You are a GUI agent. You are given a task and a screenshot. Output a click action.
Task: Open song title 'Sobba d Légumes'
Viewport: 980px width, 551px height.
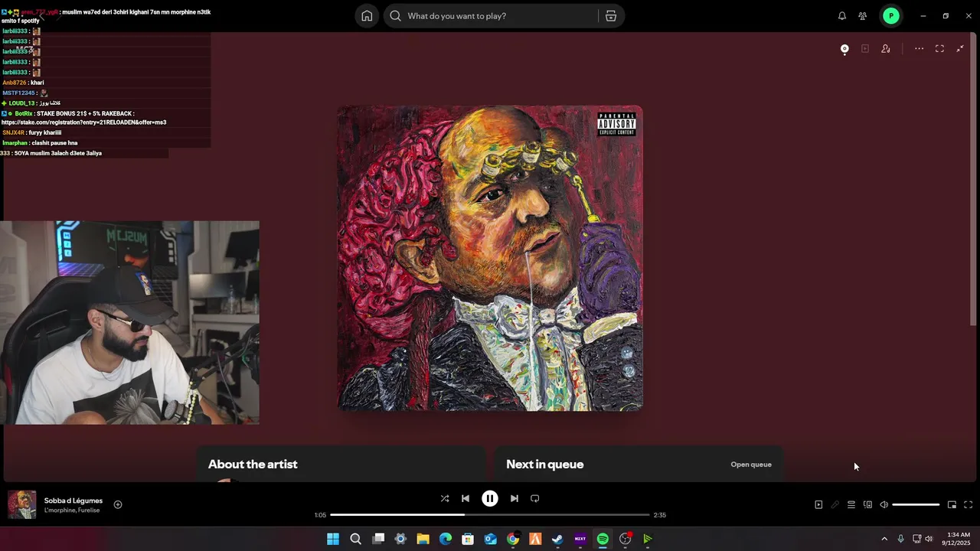tap(73, 500)
